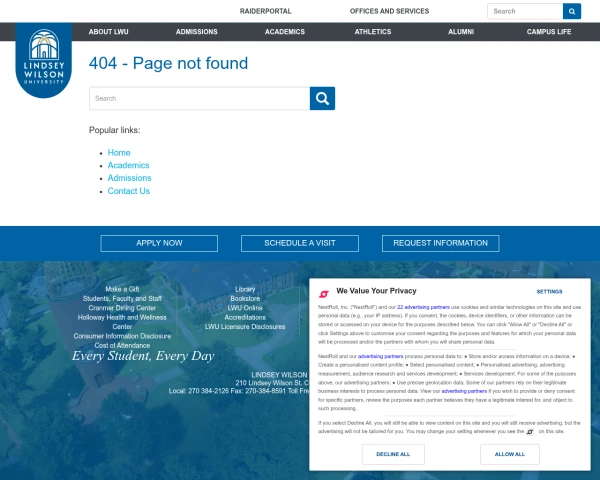Screen dimensions: 600x480
Task: Open the Accreditations footer link
Action: [x=245, y=317]
